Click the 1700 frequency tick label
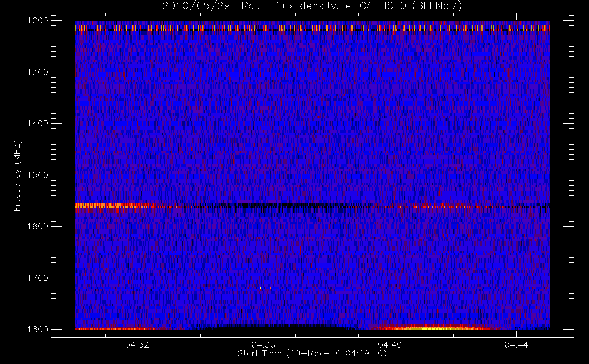Image resolution: width=589 pixels, height=364 pixels. 38,278
